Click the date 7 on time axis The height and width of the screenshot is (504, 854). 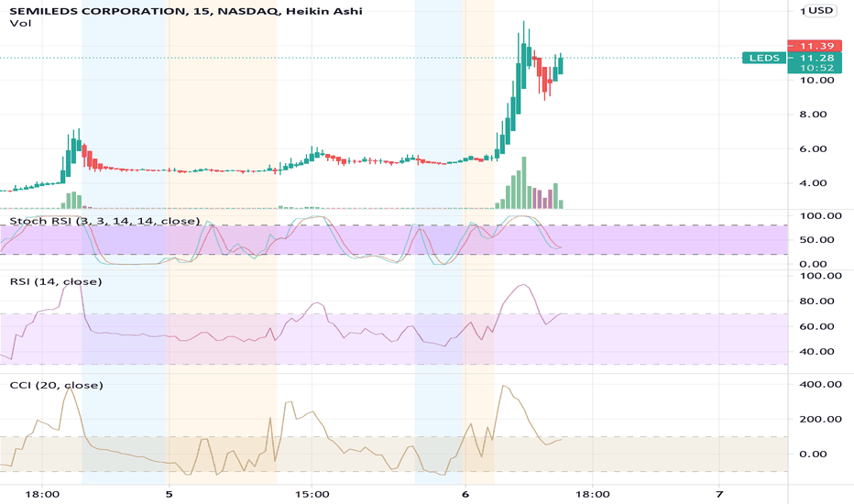point(719,494)
